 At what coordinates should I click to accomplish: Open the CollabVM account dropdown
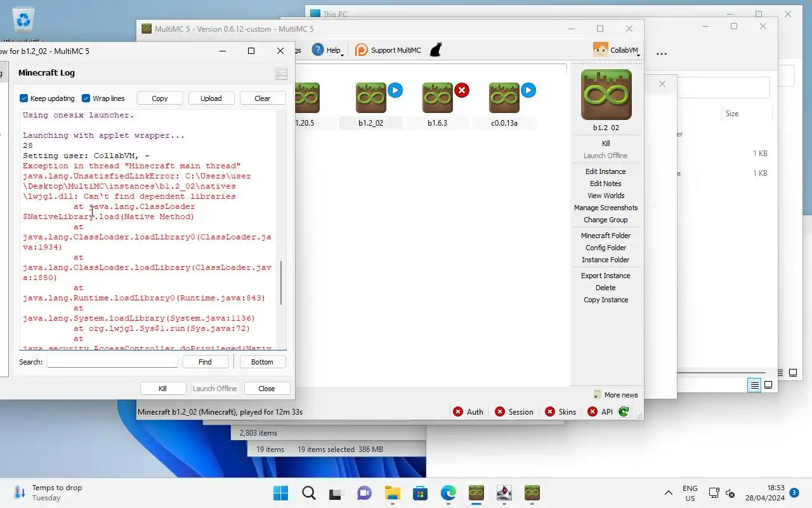click(617, 50)
